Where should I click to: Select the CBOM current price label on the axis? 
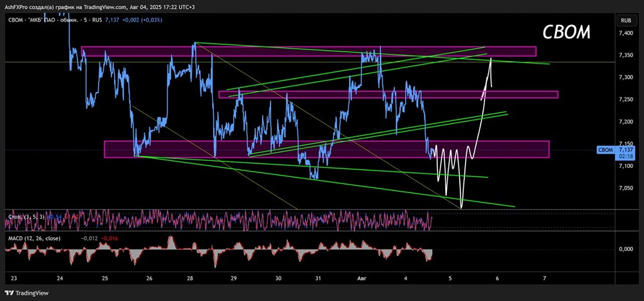pos(618,153)
